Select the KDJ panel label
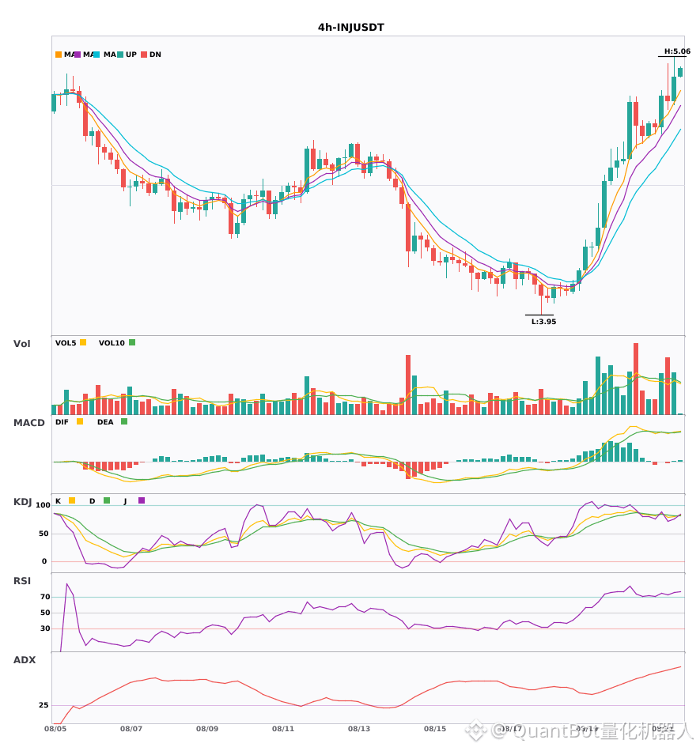 pyautogui.click(x=22, y=502)
